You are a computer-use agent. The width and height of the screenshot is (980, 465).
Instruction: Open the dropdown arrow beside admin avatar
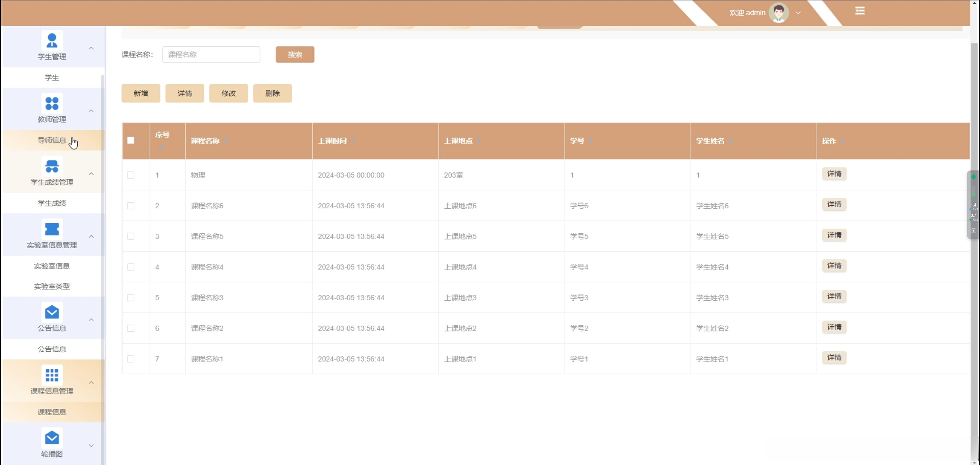click(x=798, y=13)
